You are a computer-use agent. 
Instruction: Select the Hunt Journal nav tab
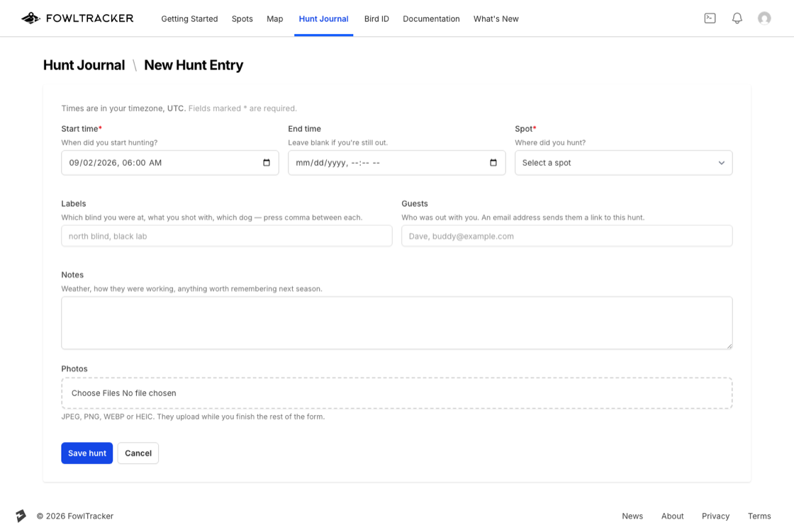point(323,18)
